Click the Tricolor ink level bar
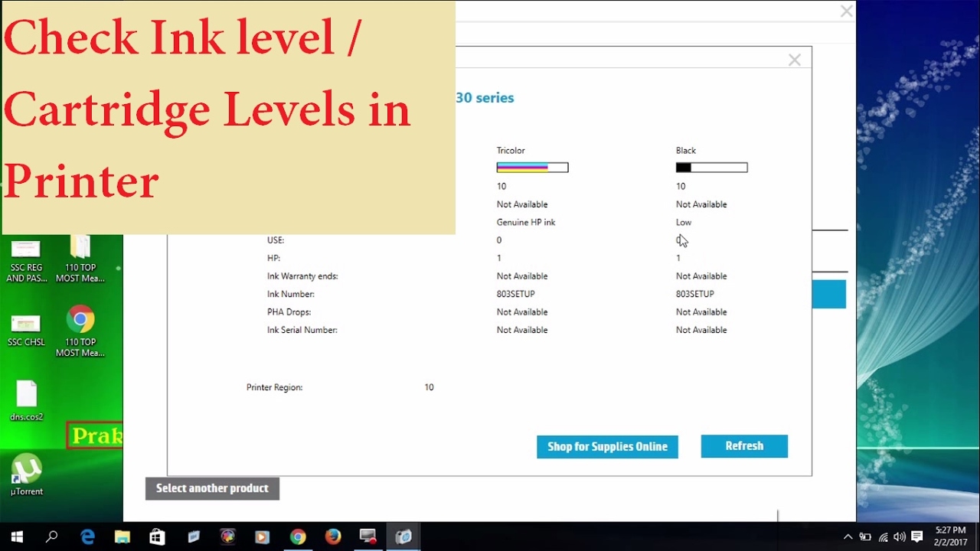980x551 pixels. click(x=532, y=168)
